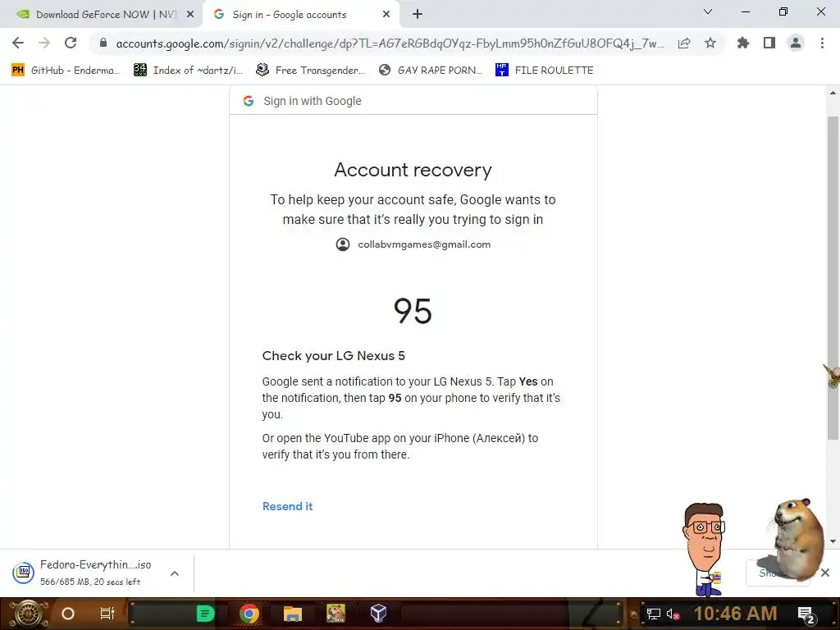This screenshot has width=840, height=630.
Task: Open the Chrome three-dot menu
Action: 822,43
